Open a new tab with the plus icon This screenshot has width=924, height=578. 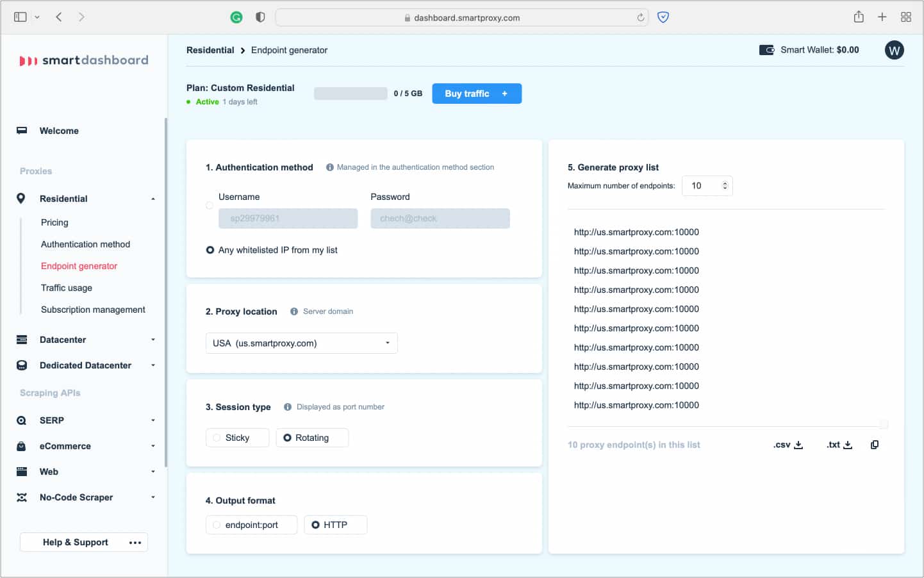[882, 17]
